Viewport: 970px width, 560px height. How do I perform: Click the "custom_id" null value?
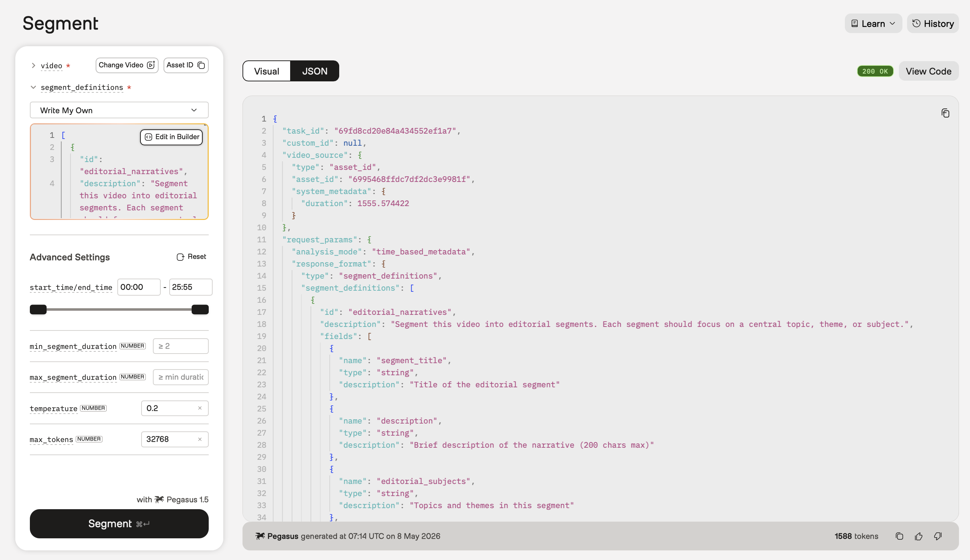pyautogui.click(x=352, y=143)
